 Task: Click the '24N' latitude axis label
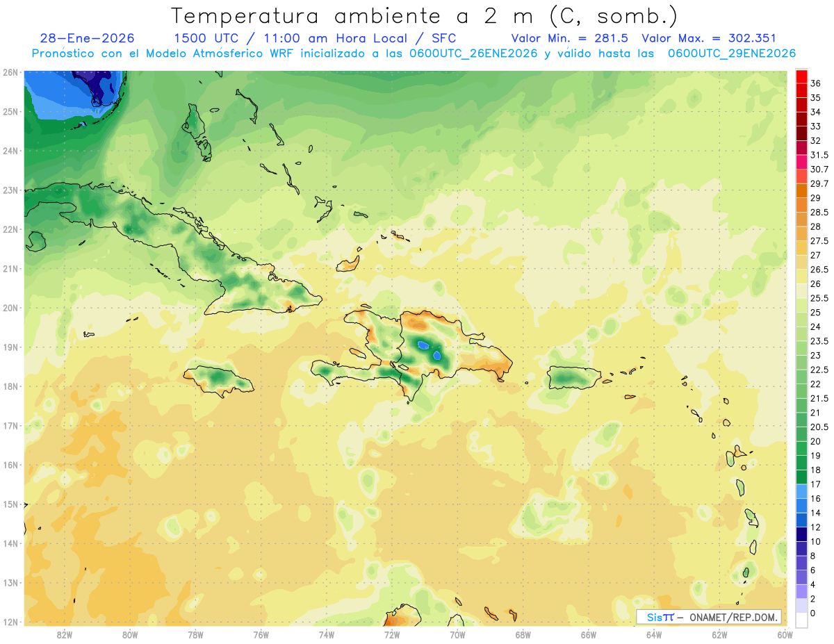pyautogui.click(x=10, y=151)
